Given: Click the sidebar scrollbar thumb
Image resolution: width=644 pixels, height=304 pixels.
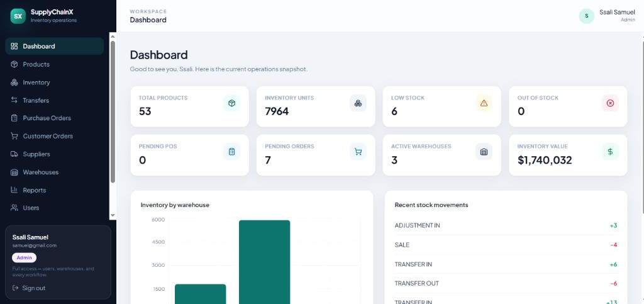Looking at the screenshot, I should coord(113,111).
